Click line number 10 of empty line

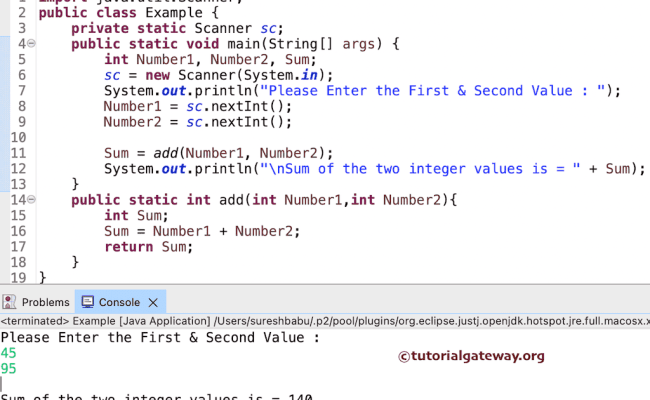pos(18,137)
